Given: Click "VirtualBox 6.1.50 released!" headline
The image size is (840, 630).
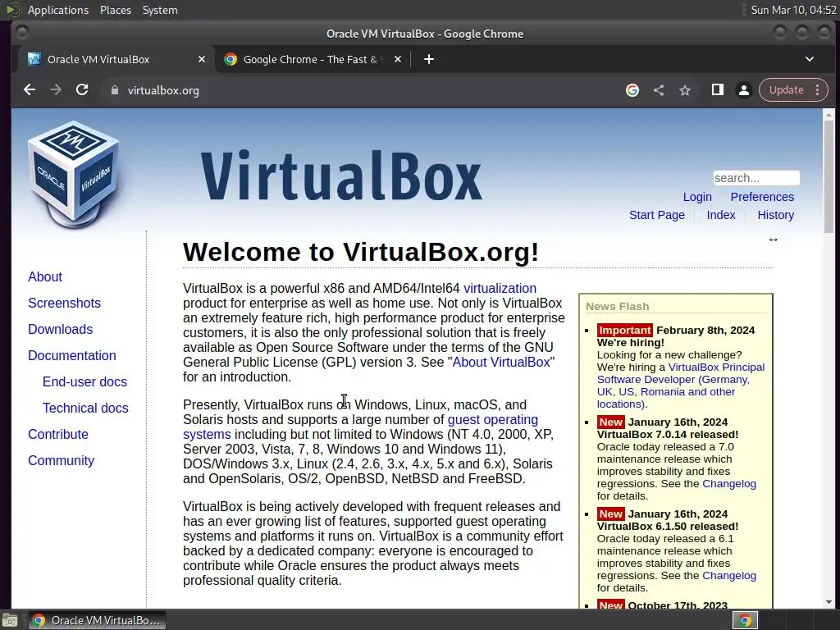Looking at the screenshot, I should (x=668, y=527).
